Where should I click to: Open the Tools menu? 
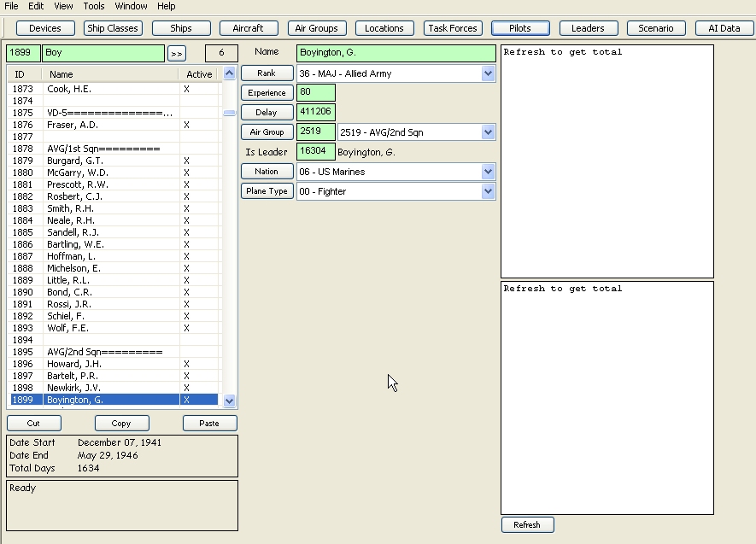94,6
